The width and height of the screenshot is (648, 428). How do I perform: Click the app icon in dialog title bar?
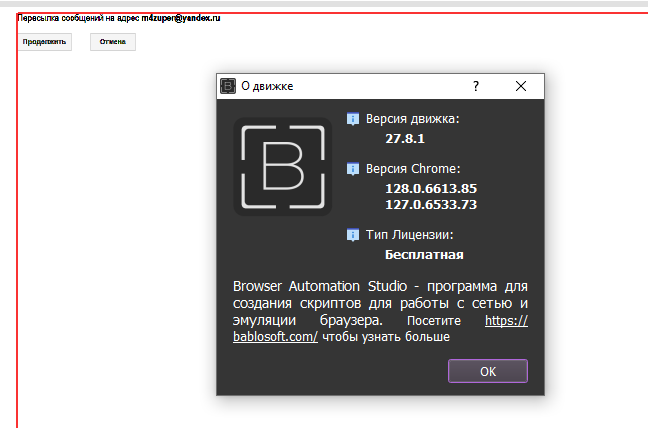[228, 86]
